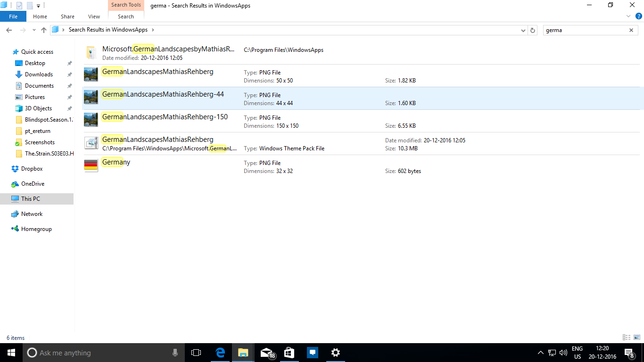Open the clock showing 12:20

[x=603, y=353]
